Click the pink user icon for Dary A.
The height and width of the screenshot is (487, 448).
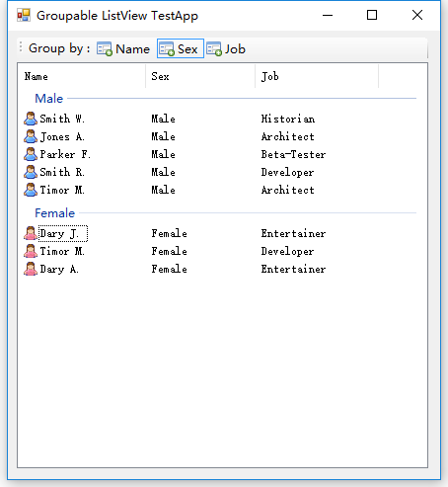click(31, 269)
